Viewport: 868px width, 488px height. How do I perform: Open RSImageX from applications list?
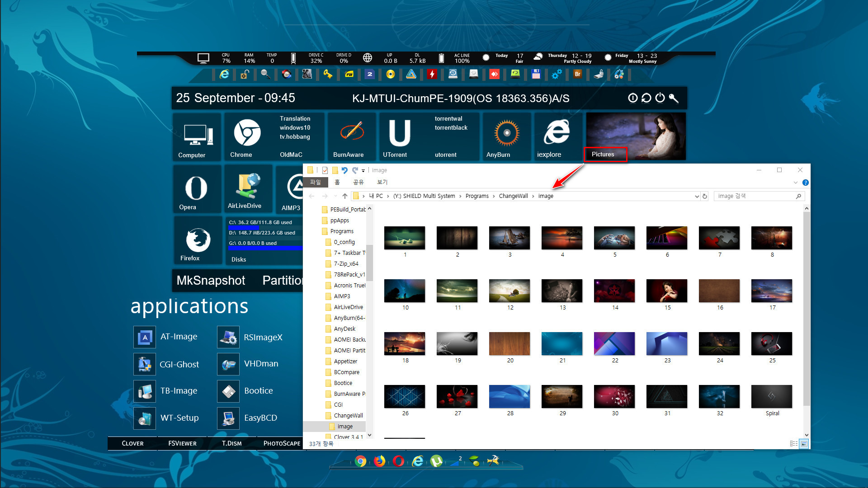[x=250, y=337]
